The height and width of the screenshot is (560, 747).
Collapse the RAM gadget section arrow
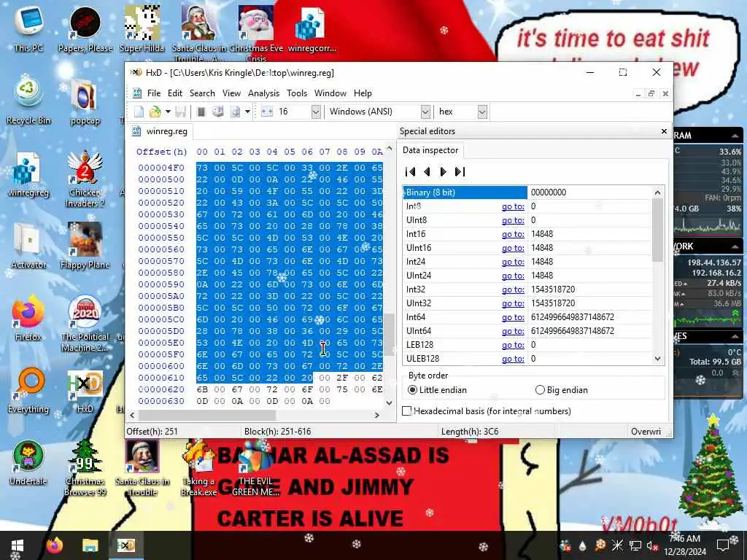735,136
